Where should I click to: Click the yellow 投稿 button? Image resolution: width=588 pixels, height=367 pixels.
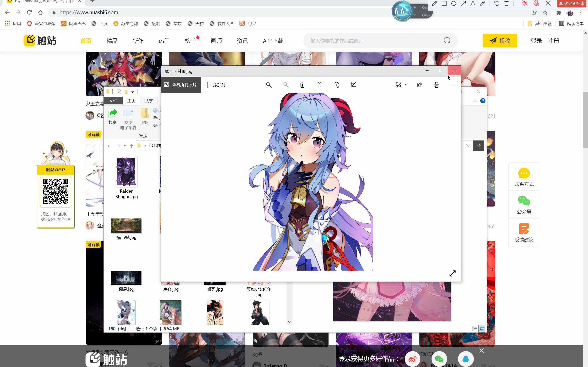tap(500, 41)
